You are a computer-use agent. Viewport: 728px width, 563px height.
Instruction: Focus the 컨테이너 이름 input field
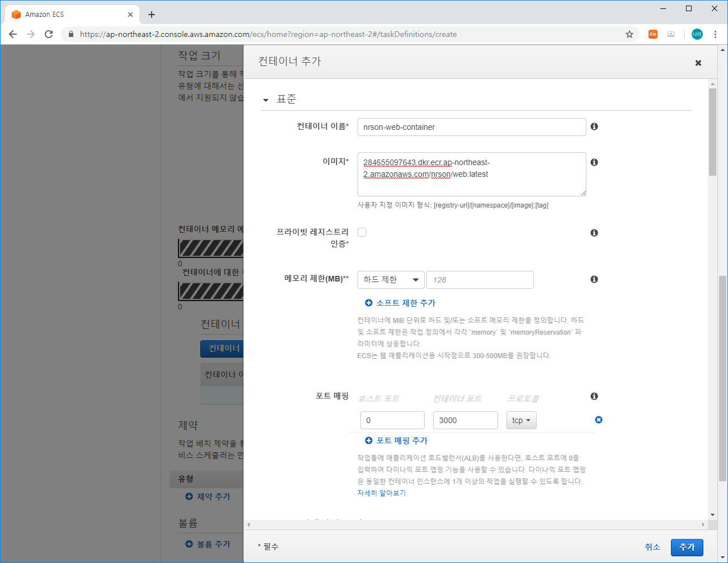coord(472,127)
